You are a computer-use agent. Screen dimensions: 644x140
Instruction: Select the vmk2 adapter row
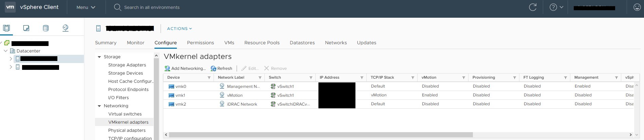tap(398, 104)
